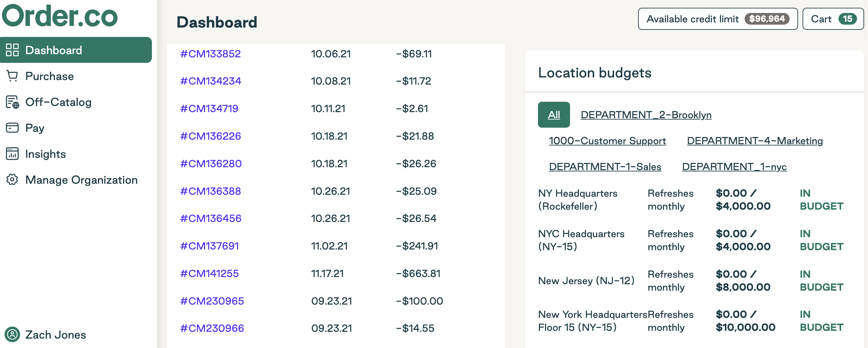Toggle the All filter in Location budgets
This screenshot has height=348, width=868.
click(554, 115)
